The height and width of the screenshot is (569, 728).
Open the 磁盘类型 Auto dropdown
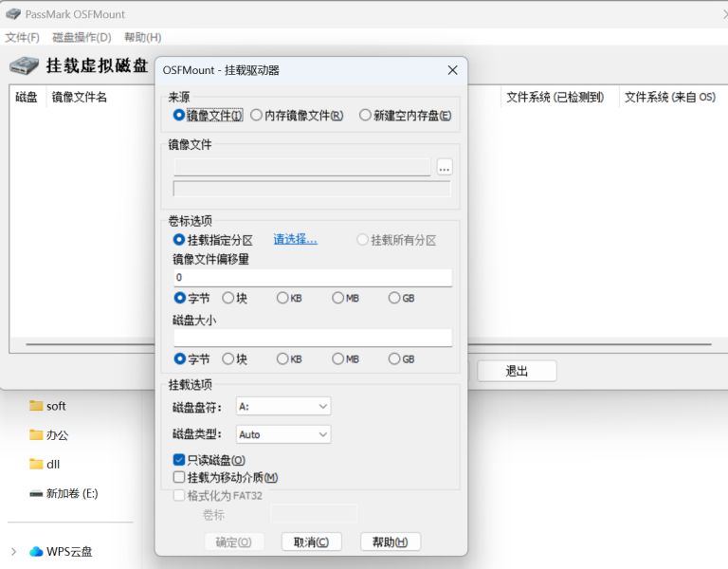pyautogui.click(x=283, y=434)
